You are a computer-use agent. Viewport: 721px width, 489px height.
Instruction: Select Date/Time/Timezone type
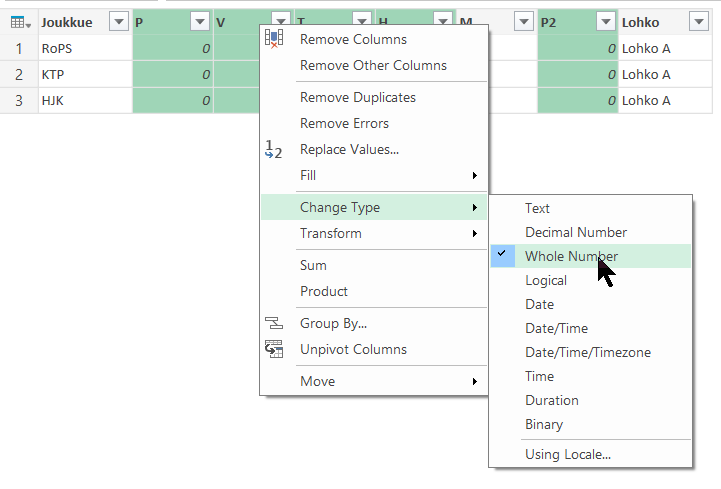tap(585, 352)
